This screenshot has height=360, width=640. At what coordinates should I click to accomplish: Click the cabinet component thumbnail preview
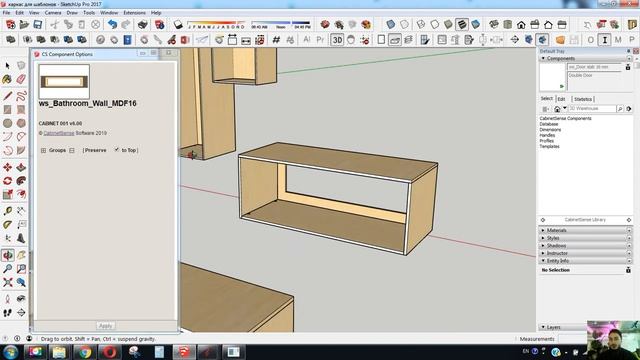click(64, 82)
